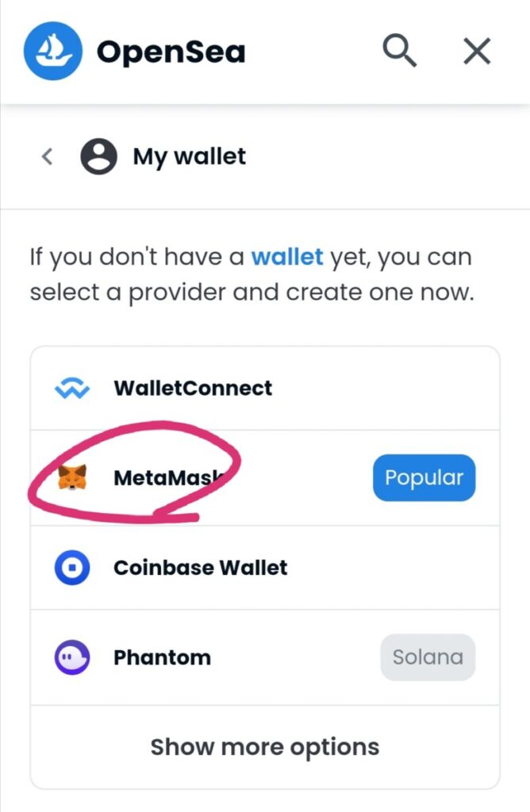530x812 pixels.
Task: Close the menu with the X icon
Action: pos(477,52)
